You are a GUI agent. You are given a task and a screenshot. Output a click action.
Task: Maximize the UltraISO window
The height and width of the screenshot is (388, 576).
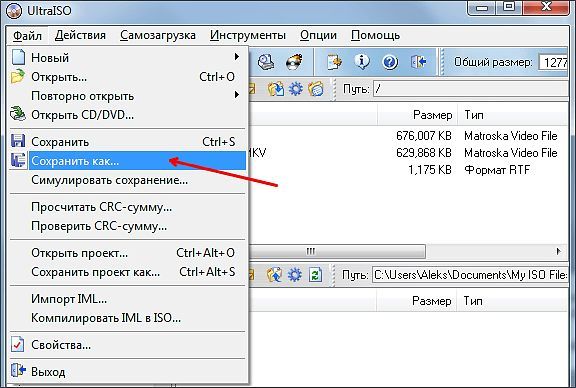tap(509, 7)
